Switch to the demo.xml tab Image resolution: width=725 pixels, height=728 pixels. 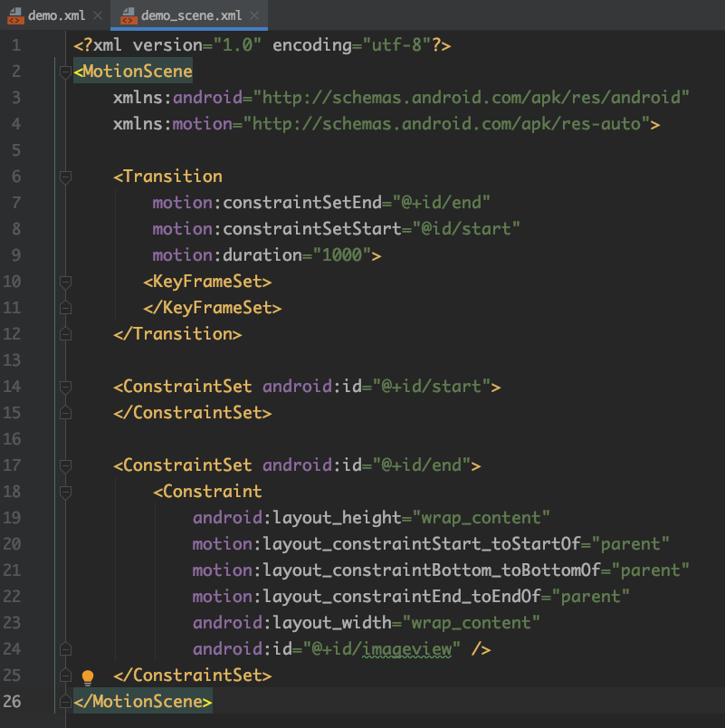click(x=56, y=15)
